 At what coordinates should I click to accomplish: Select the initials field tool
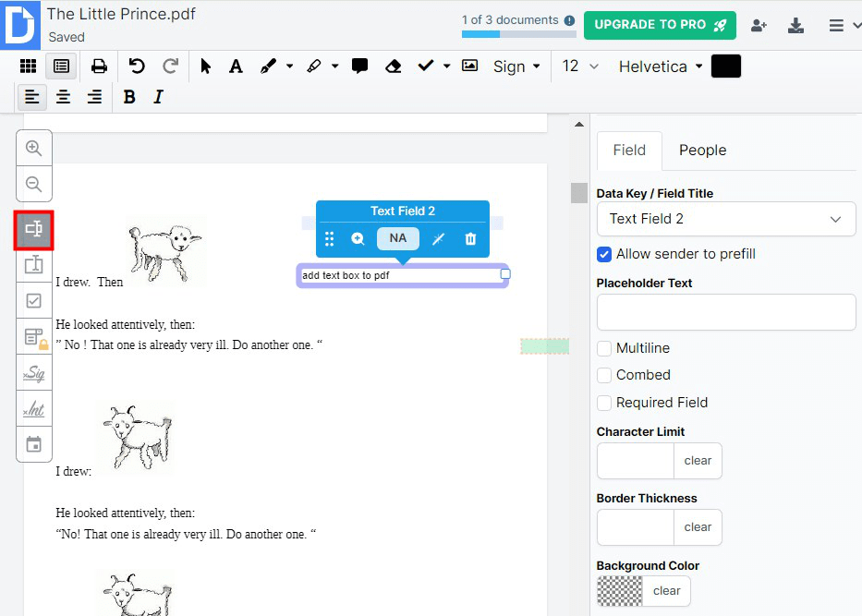pos(34,409)
